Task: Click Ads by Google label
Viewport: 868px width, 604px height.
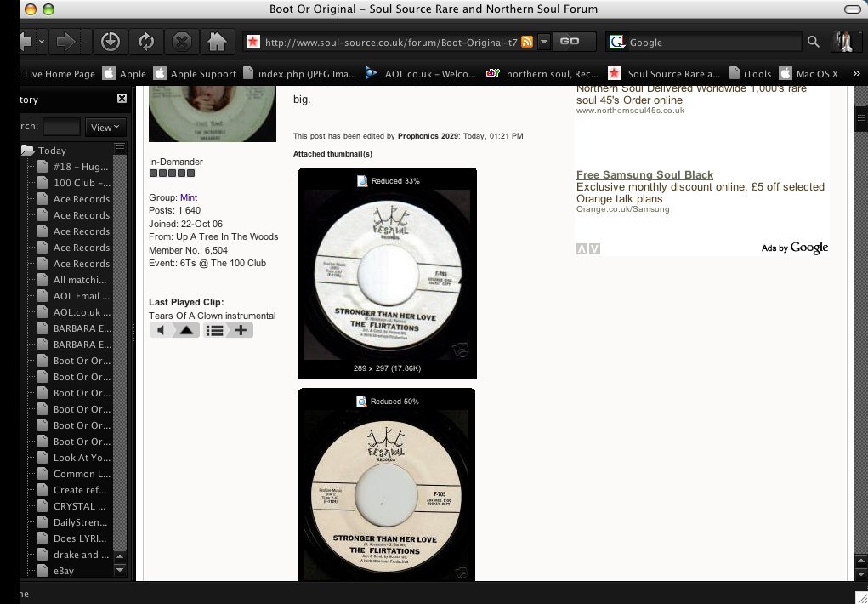Action: 795,248
